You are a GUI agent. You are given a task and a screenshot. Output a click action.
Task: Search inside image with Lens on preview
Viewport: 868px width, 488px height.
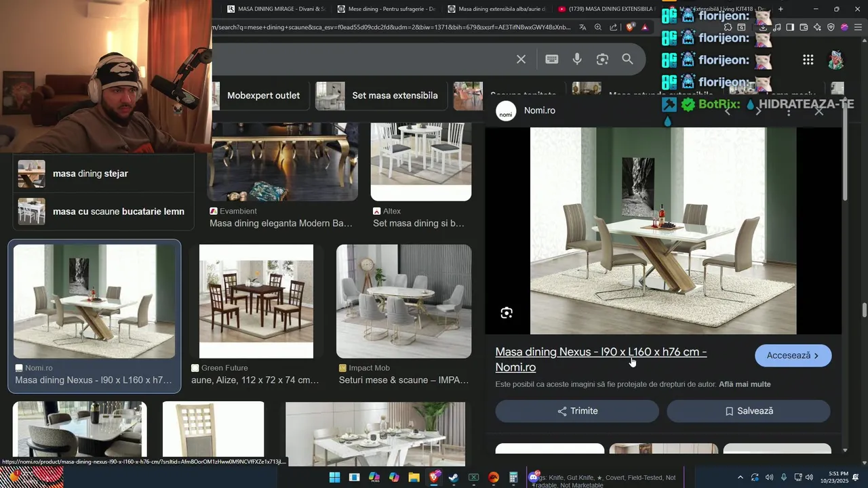pyautogui.click(x=507, y=313)
